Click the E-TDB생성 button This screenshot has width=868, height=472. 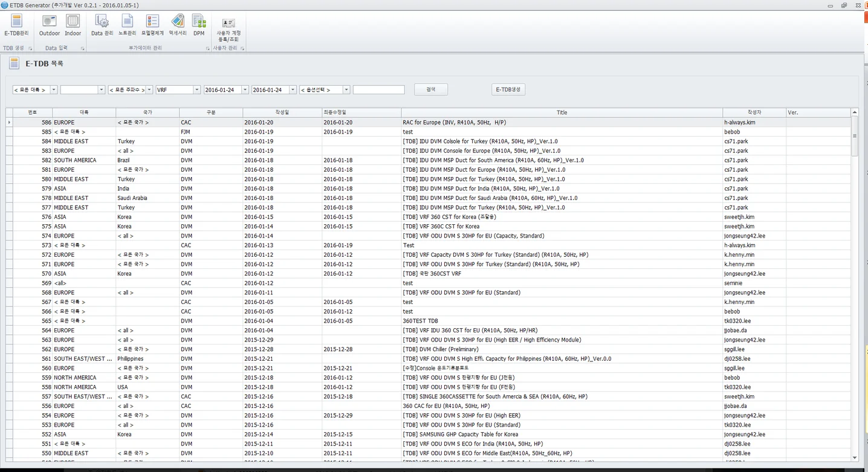coord(508,89)
